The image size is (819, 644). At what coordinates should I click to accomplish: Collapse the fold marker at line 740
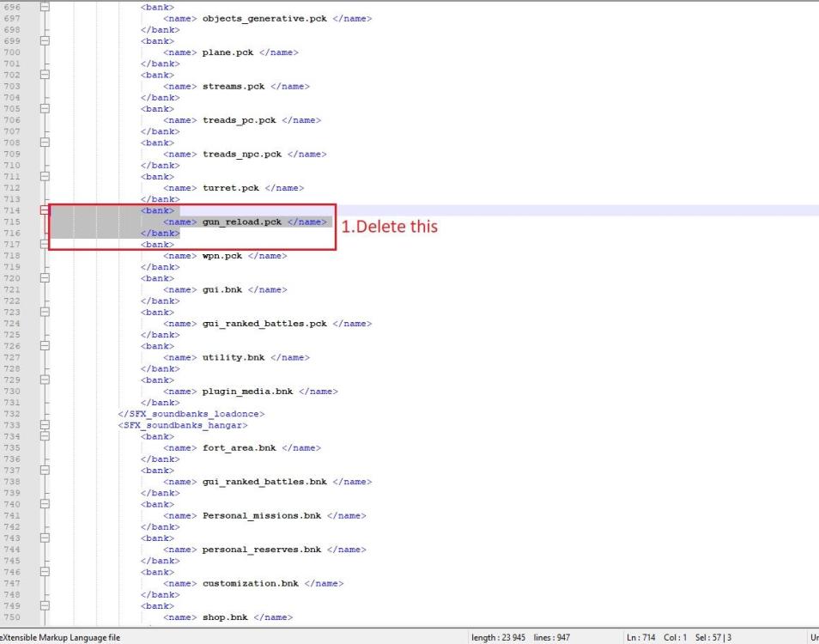[x=45, y=505]
